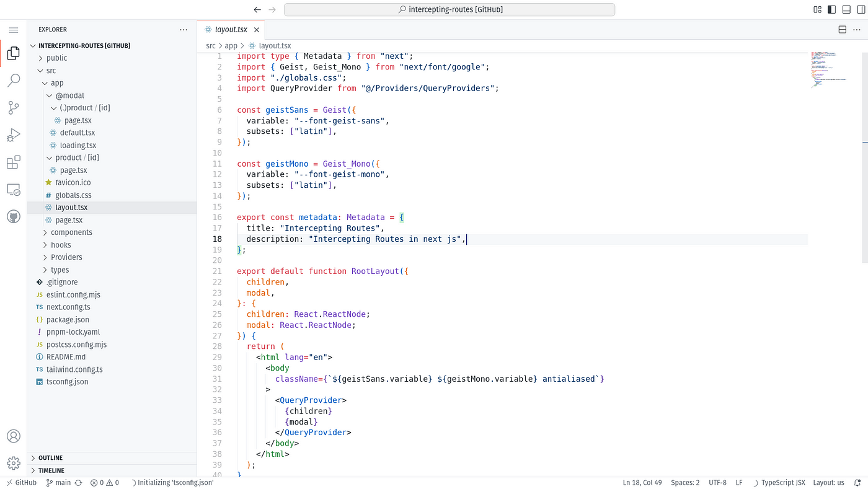Open favicon.ico file

tap(112, 183)
